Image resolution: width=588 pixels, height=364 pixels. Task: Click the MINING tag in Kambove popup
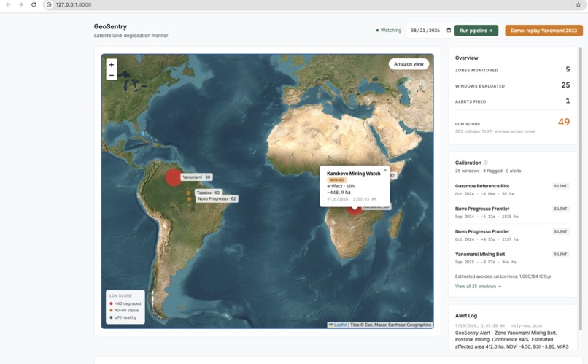pos(336,180)
